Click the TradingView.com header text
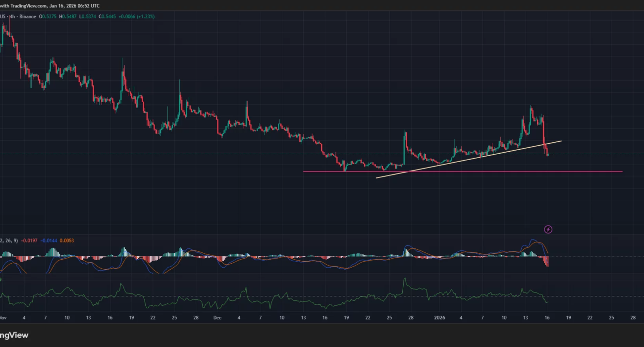The height and width of the screenshot is (347, 644). (25, 5)
